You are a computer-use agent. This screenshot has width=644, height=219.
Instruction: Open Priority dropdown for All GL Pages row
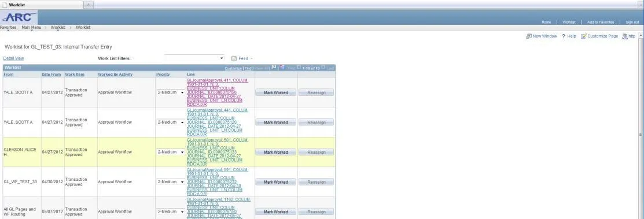pyautogui.click(x=171, y=211)
